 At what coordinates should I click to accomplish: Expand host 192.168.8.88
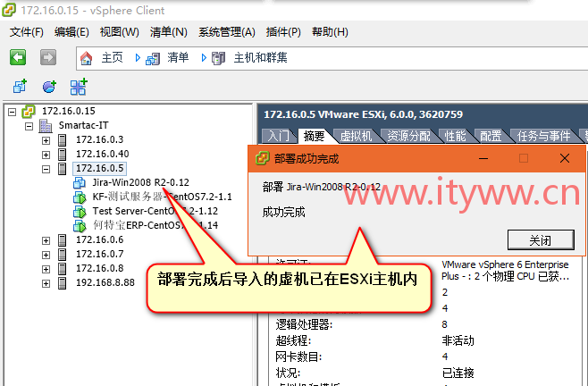pos(46,283)
